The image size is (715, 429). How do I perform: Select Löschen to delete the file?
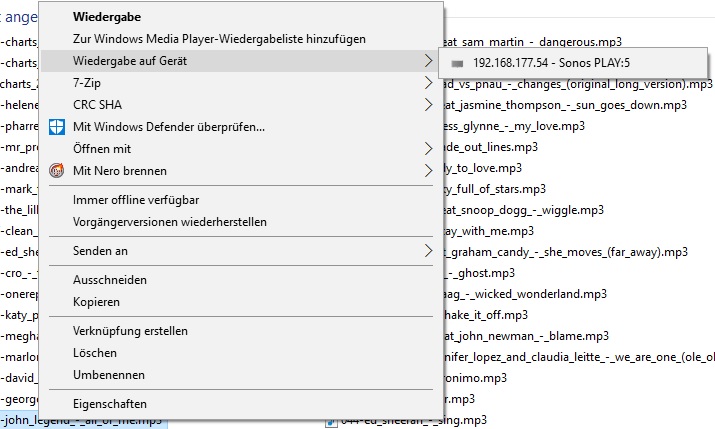[95, 353]
